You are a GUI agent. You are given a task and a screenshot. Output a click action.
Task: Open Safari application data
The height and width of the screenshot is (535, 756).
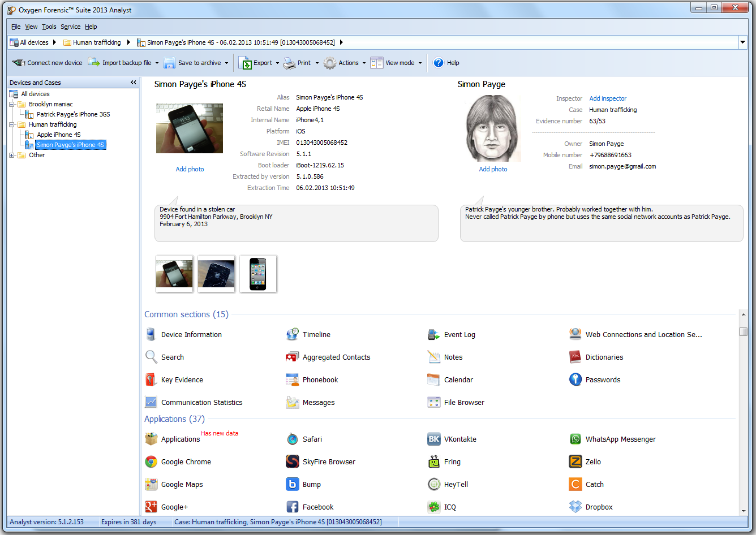304,439
